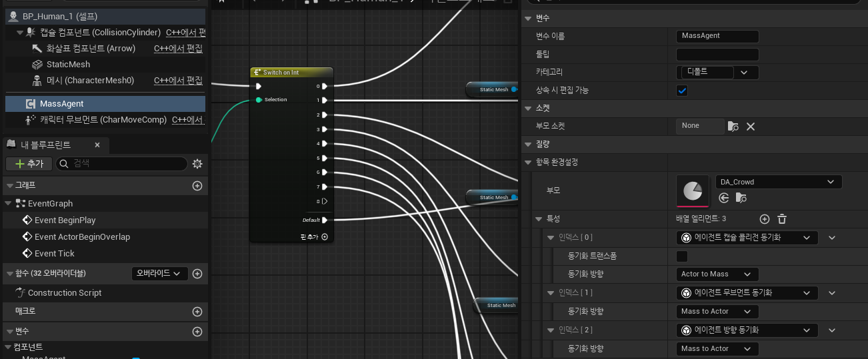Enable 동기화 트랜스폼 checkbox
The width and height of the screenshot is (868, 359).
[x=682, y=256]
